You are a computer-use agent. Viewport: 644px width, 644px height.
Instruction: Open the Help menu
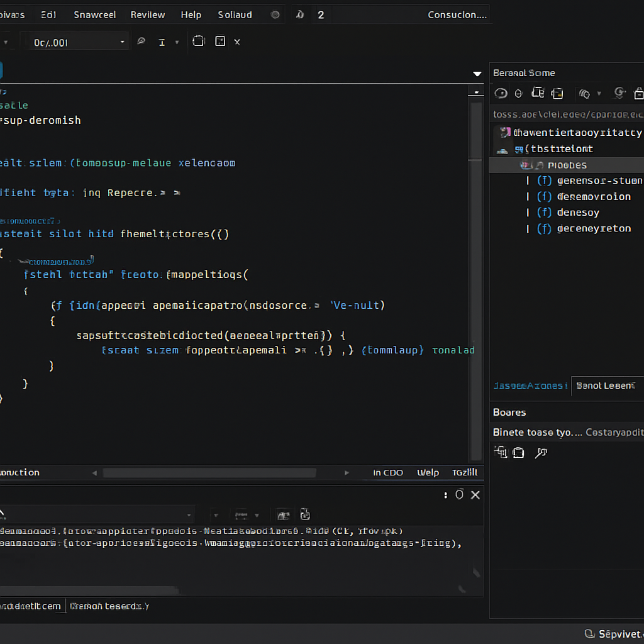pyautogui.click(x=191, y=15)
